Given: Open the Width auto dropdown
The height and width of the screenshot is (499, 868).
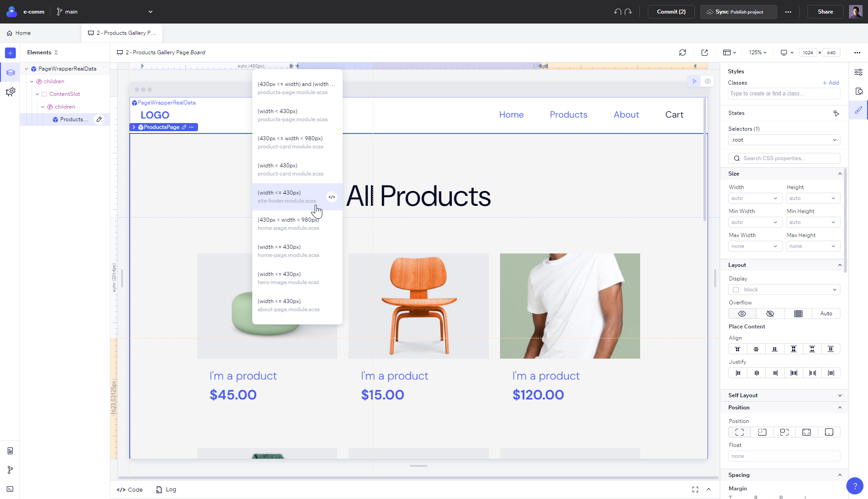Looking at the screenshot, I should tap(755, 198).
